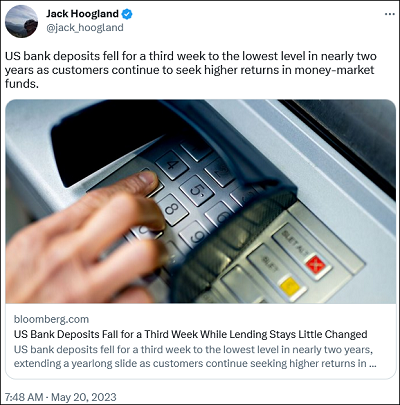The width and height of the screenshot is (400, 405).
Task: Click the yellow key in the ATM photo
Action: click(x=290, y=287)
